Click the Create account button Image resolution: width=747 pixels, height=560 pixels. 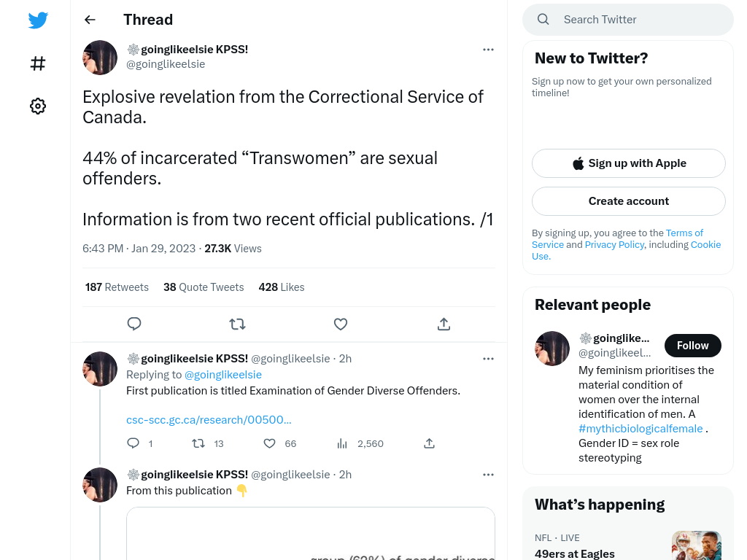click(628, 201)
